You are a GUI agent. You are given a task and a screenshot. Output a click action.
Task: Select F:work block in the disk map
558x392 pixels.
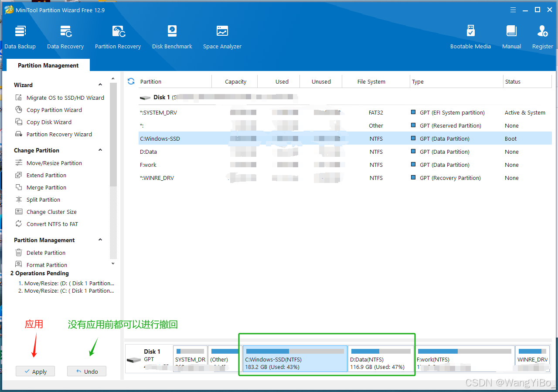click(x=465, y=359)
